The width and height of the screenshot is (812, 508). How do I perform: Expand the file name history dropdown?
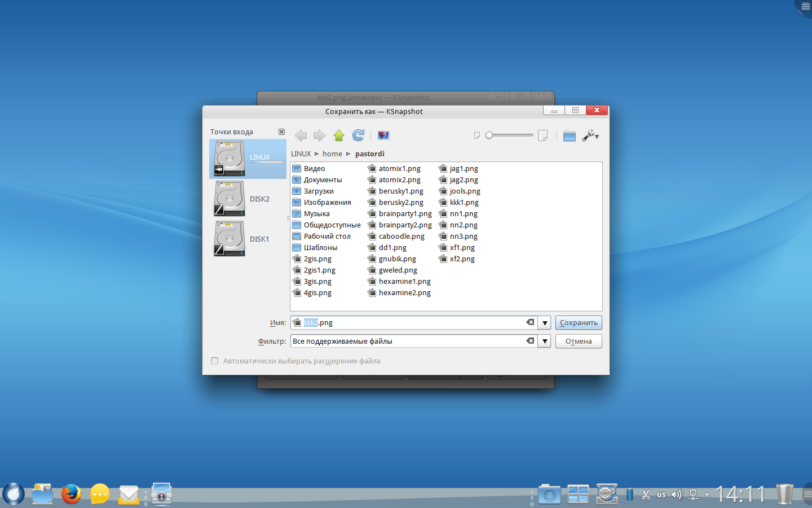point(545,323)
